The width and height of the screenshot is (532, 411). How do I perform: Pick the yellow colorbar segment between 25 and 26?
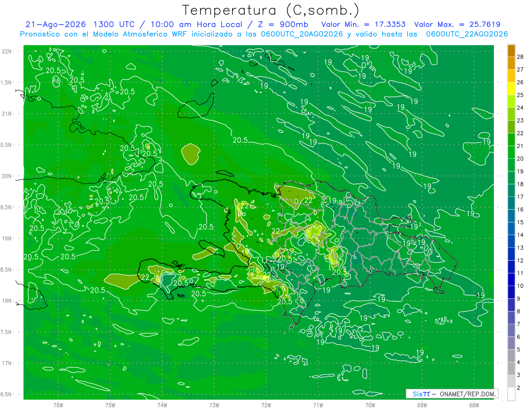pyautogui.click(x=511, y=89)
